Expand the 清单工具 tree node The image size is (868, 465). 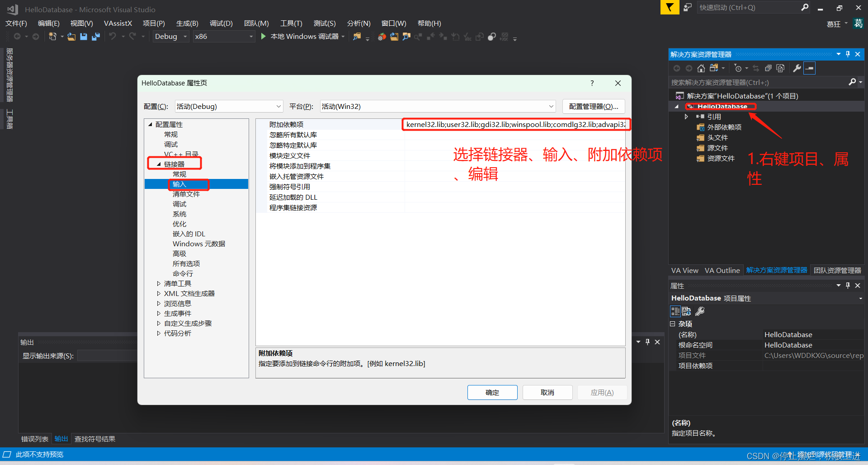coord(159,283)
